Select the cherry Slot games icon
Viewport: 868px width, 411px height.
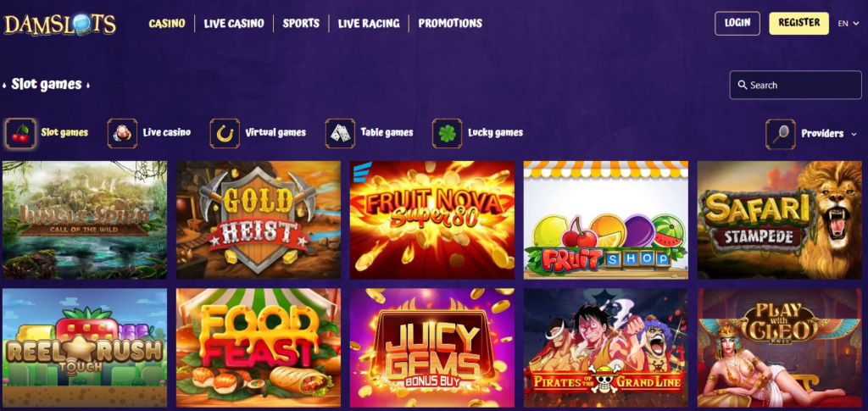pyautogui.click(x=20, y=133)
